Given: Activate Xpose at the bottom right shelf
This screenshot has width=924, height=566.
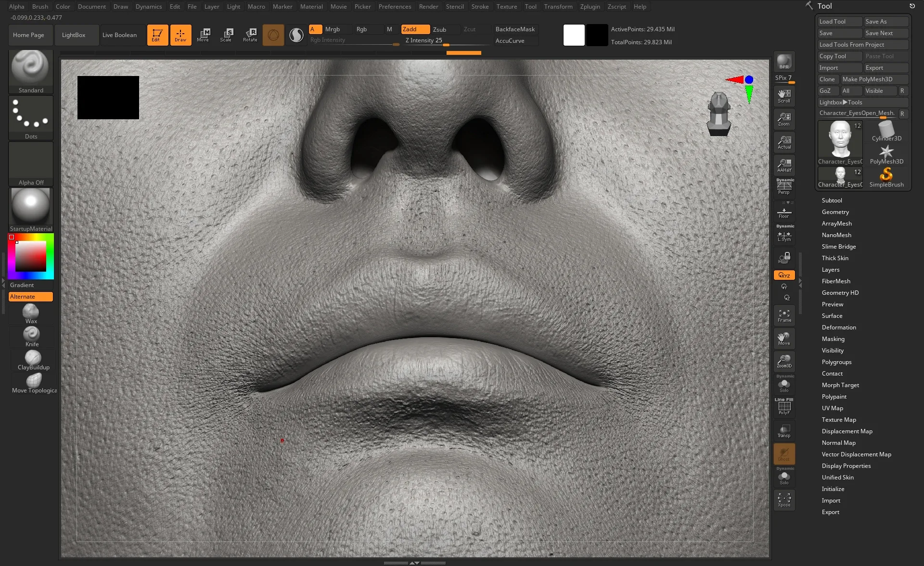Looking at the screenshot, I should [784, 500].
